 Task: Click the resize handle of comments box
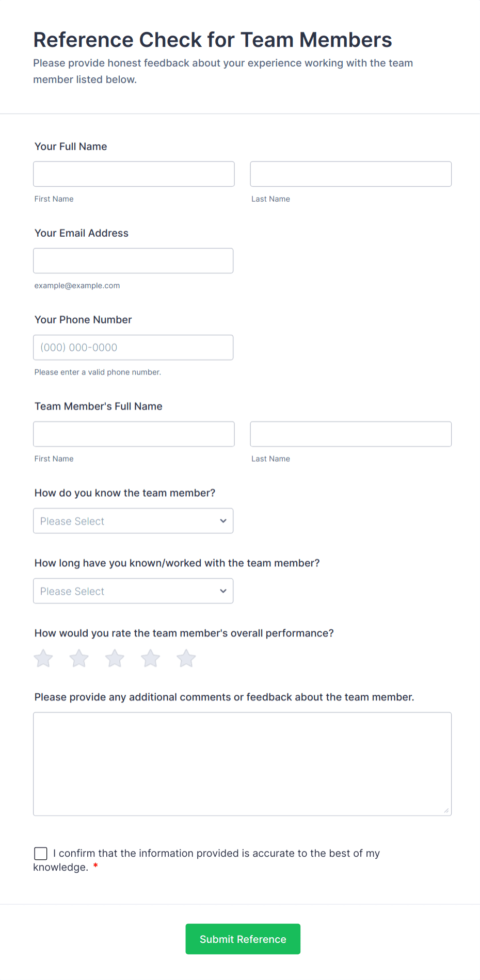coord(446,810)
